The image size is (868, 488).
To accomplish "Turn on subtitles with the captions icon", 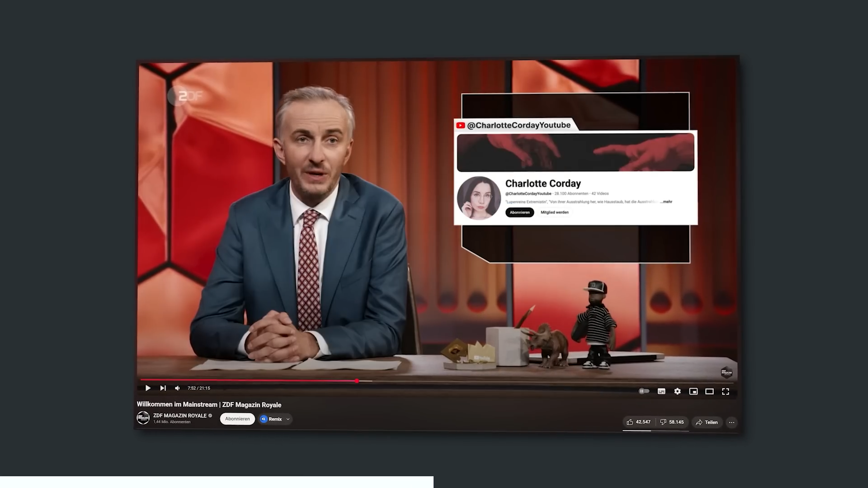I will [661, 391].
